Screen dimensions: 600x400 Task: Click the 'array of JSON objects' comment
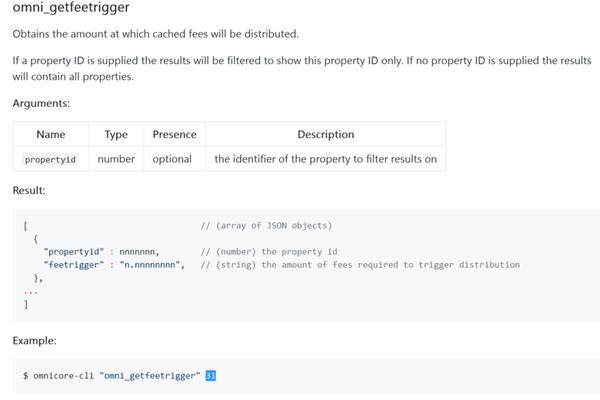(266, 225)
